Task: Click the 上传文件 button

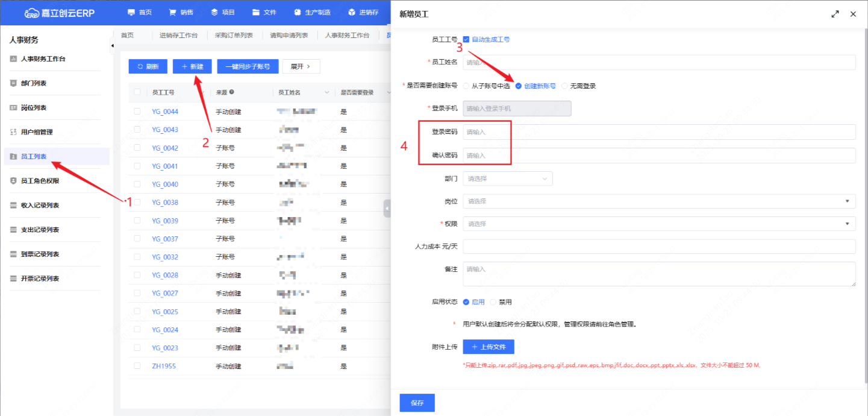Action: pyautogui.click(x=489, y=347)
